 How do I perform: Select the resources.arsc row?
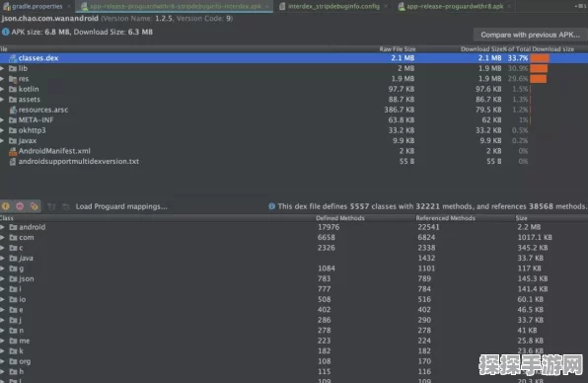pyautogui.click(x=294, y=110)
